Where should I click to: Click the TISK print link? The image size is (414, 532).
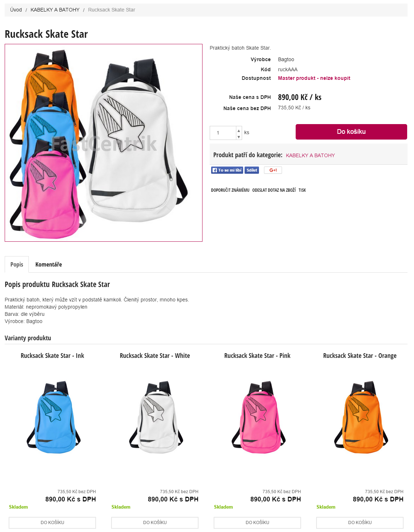302,190
